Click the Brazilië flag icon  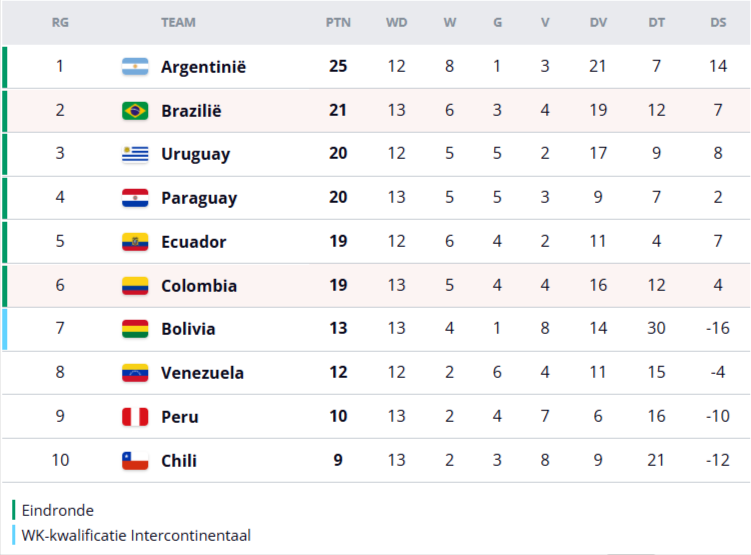[135, 111]
